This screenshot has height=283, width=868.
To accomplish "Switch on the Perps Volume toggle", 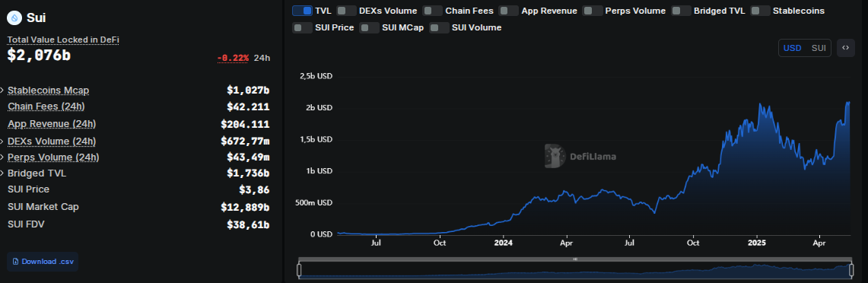I will coord(593,11).
